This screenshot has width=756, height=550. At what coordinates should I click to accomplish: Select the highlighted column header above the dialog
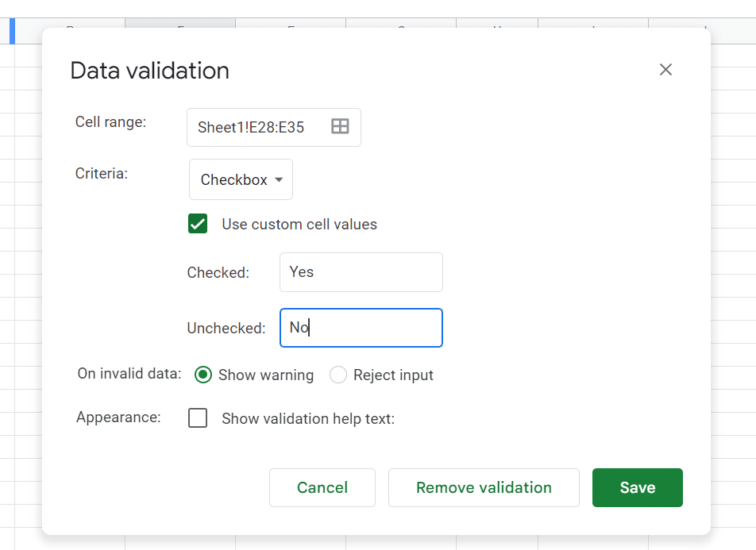click(180, 25)
